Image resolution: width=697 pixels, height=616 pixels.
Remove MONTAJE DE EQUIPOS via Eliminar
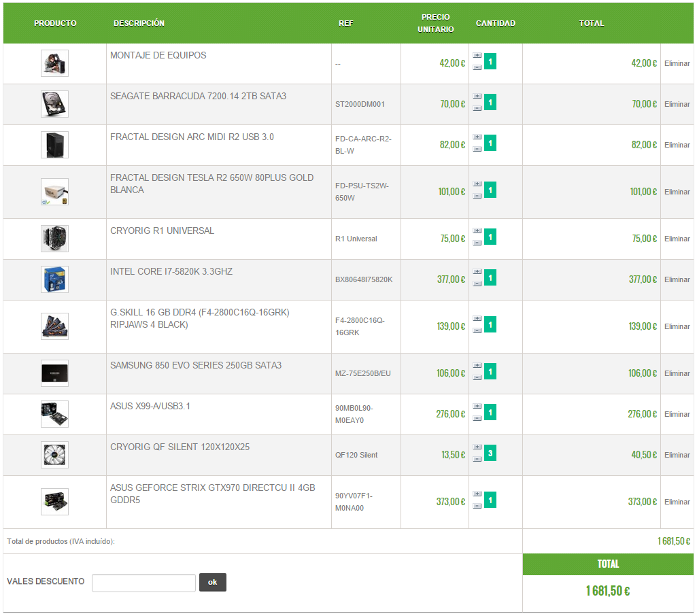click(x=677, y=63)
